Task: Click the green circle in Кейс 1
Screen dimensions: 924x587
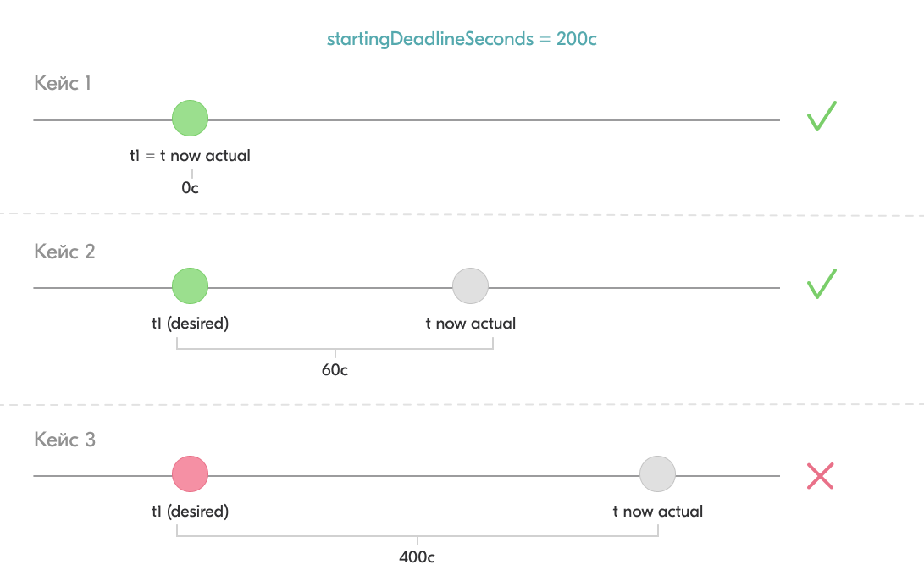Action: tap(190, 118)
